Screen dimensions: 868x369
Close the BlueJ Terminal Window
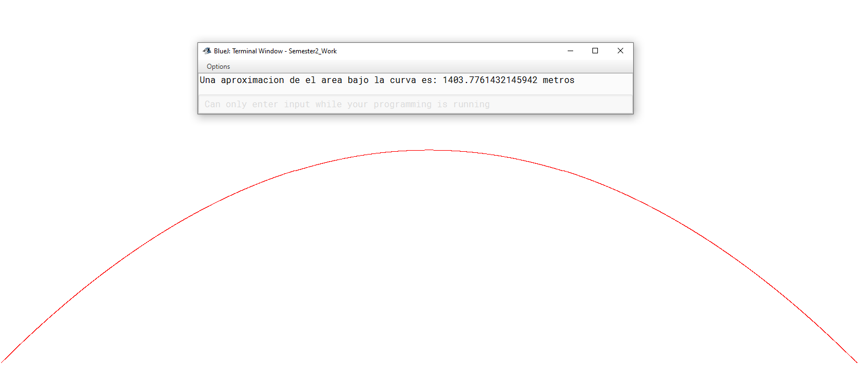coord(620,51)
